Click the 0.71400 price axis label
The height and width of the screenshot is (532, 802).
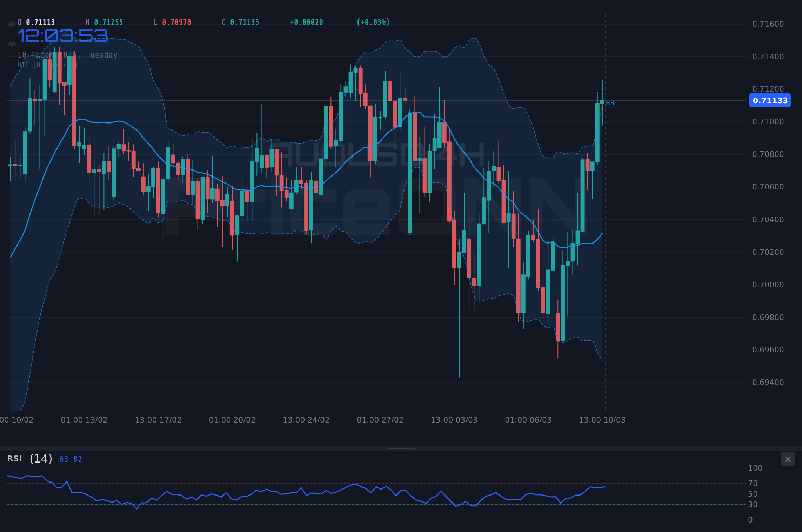coord(768,57)
